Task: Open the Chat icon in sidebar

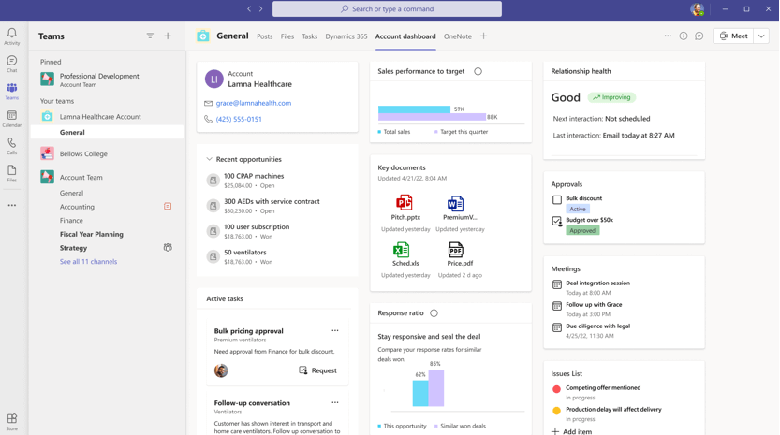Action: click(12, 64)
